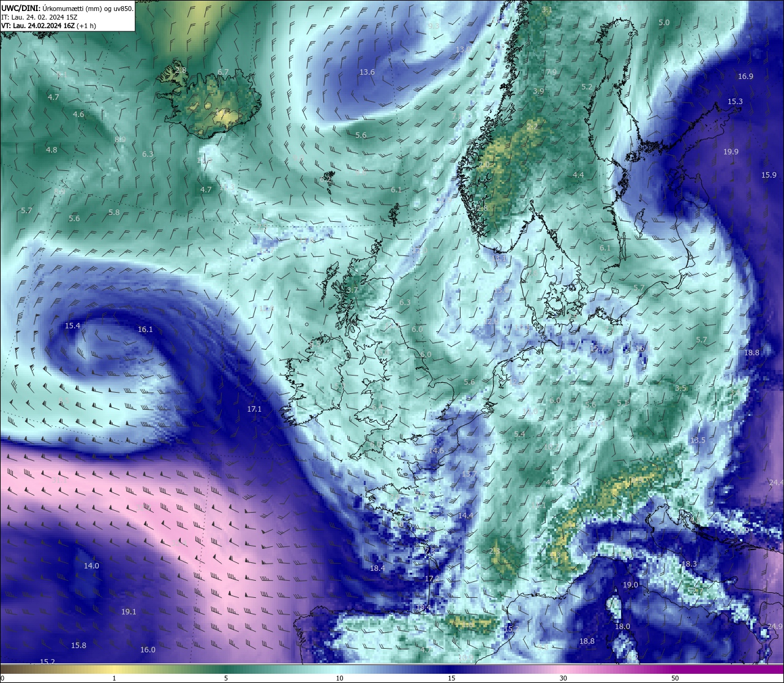784x683 pixels.
Task: Click the 19.1 map value
Action: tap(129, 612)
